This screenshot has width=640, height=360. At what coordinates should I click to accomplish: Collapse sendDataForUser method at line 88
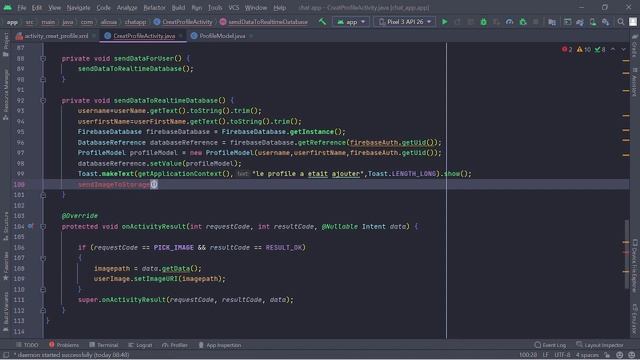[x=43, y=58]
